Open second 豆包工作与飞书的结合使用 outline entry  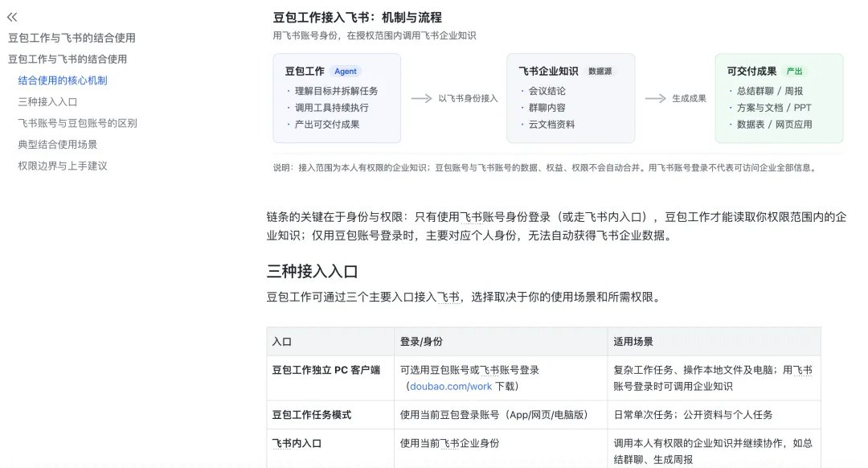coord(67,59)
